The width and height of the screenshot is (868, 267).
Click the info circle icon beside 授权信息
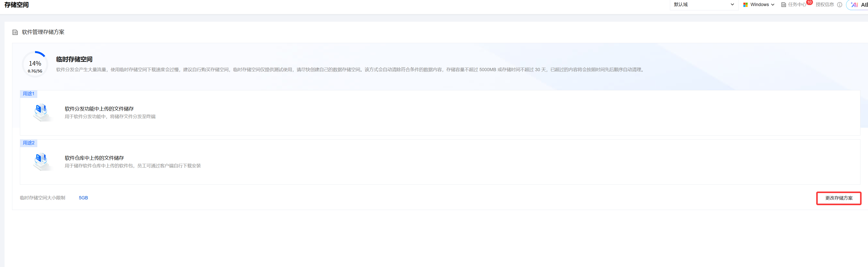click(839, 5)
